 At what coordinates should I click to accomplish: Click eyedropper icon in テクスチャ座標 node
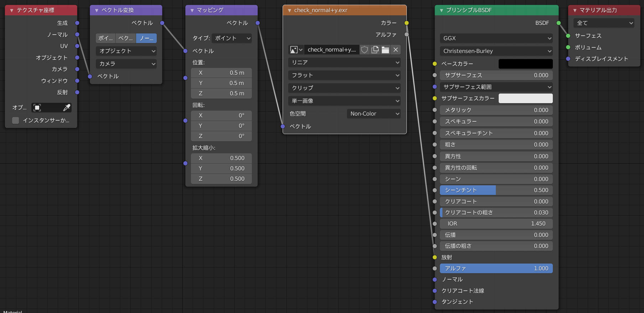click(67, 107)
